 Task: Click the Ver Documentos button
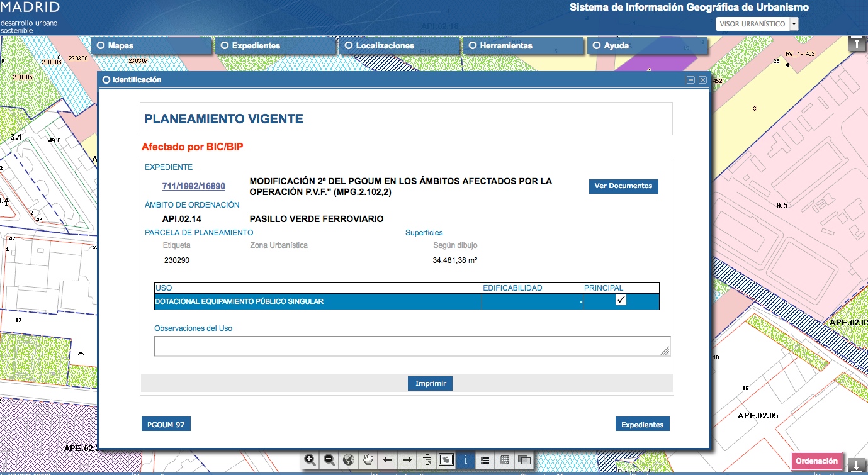point(623,186)
